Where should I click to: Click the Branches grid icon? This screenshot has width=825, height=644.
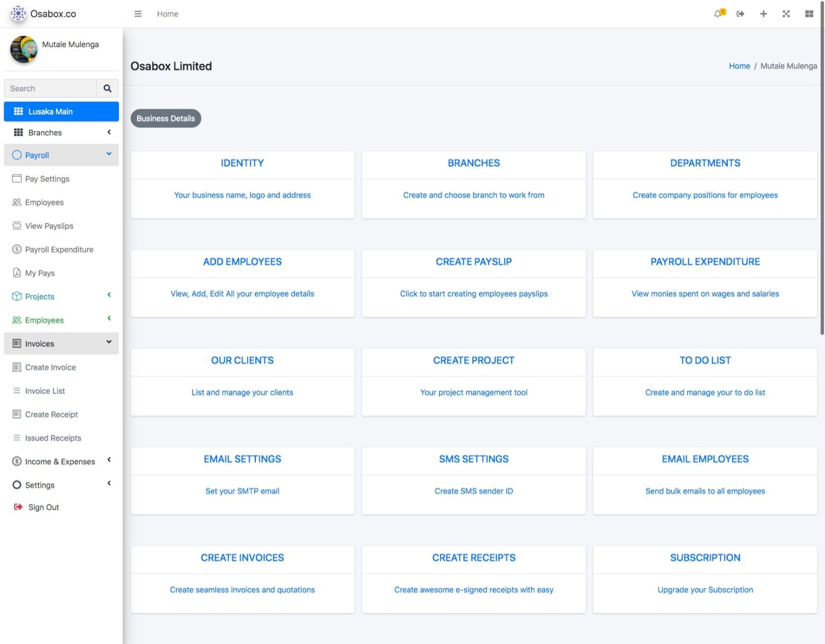coord(18,133)
